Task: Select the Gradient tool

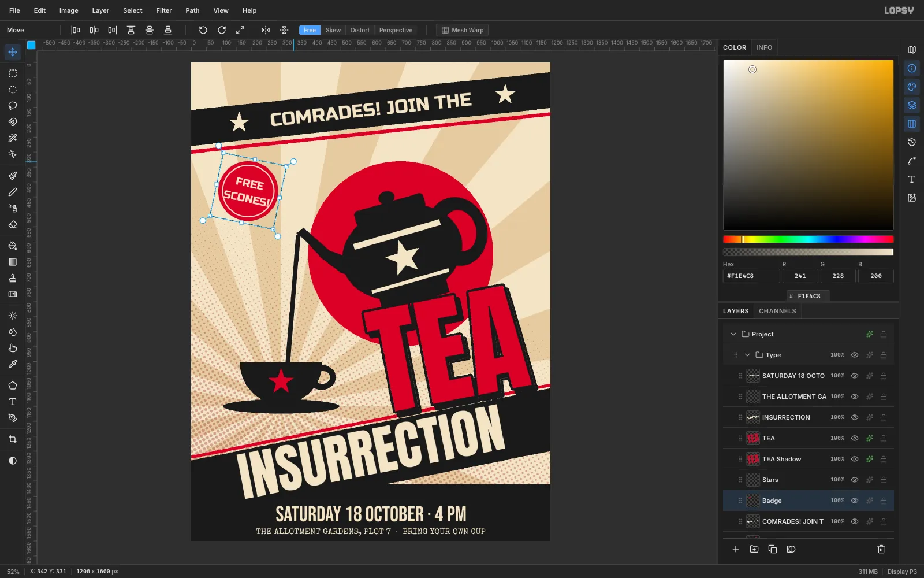Action: (13, 262)
